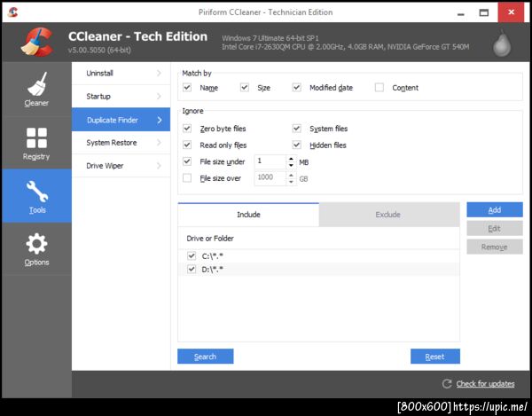532x416 pixels.
Task: Select the D:\*.* list row
Action: click(318, 269)
